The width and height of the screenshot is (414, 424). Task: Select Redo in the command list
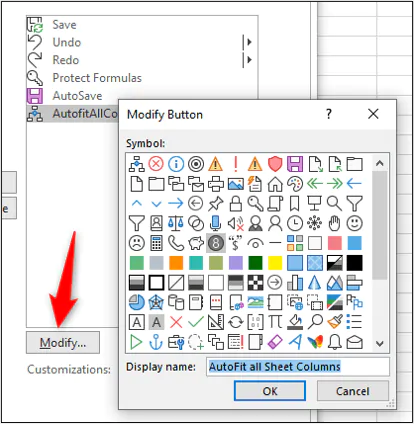[x=142, y=60]
